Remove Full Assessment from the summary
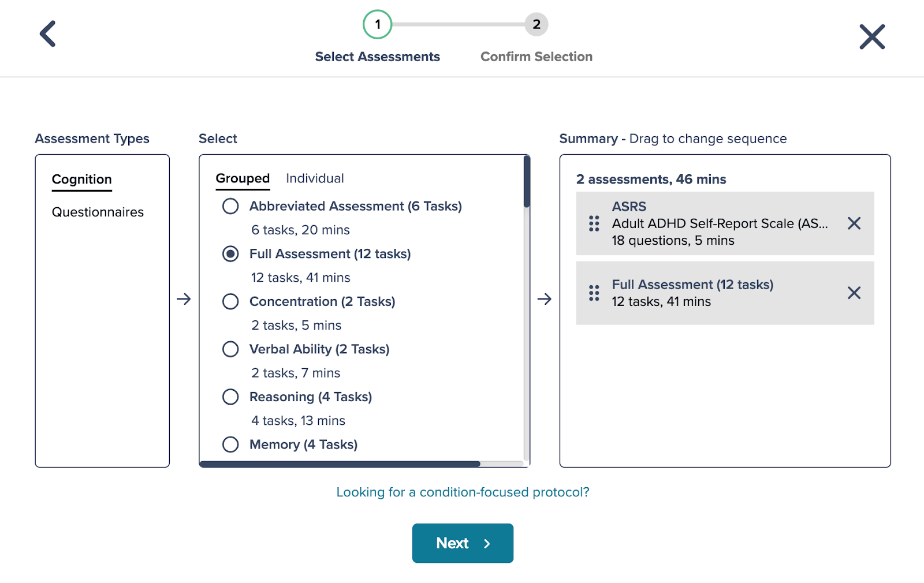This screenshot has width=924, height=583. point(854,294)
